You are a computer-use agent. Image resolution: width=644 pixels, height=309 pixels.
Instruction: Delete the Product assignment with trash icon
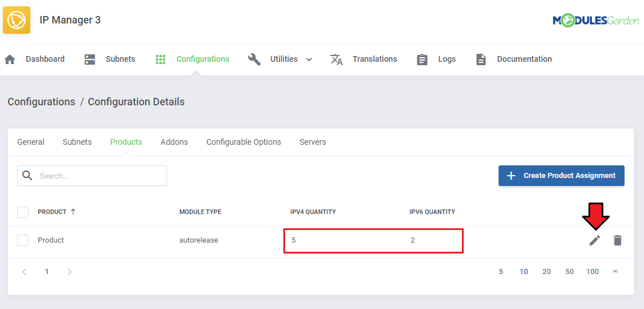click(x=617, y=240)
